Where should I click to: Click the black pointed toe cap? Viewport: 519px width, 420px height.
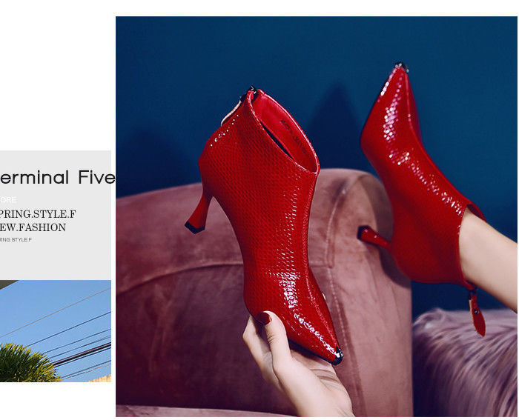[x=338, y=355]
